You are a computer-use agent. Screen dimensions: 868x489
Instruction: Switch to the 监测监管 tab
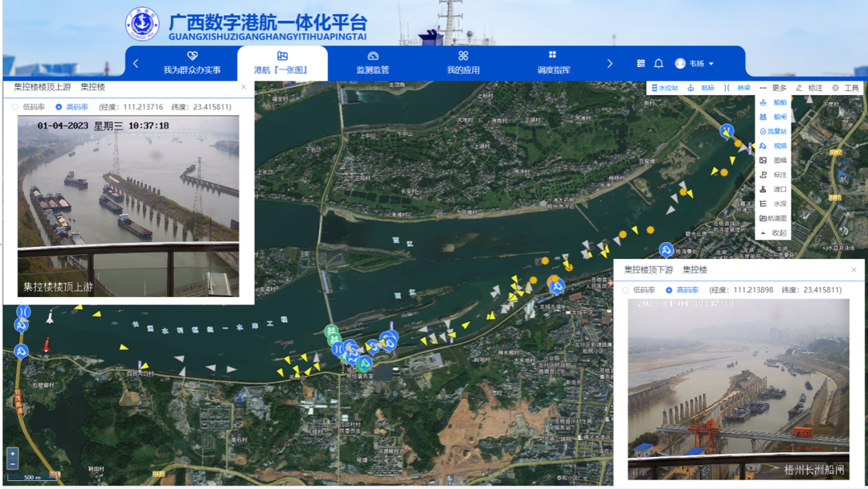[373, 63]
